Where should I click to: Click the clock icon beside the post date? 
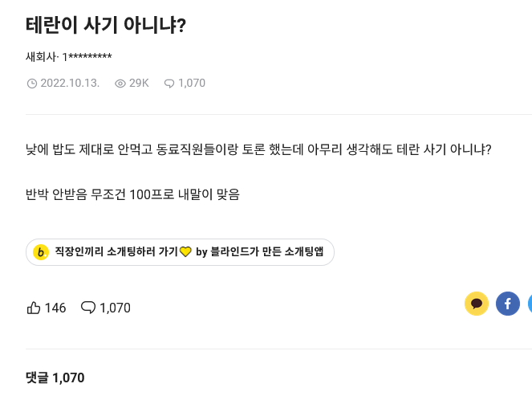(x=32, y=84)
